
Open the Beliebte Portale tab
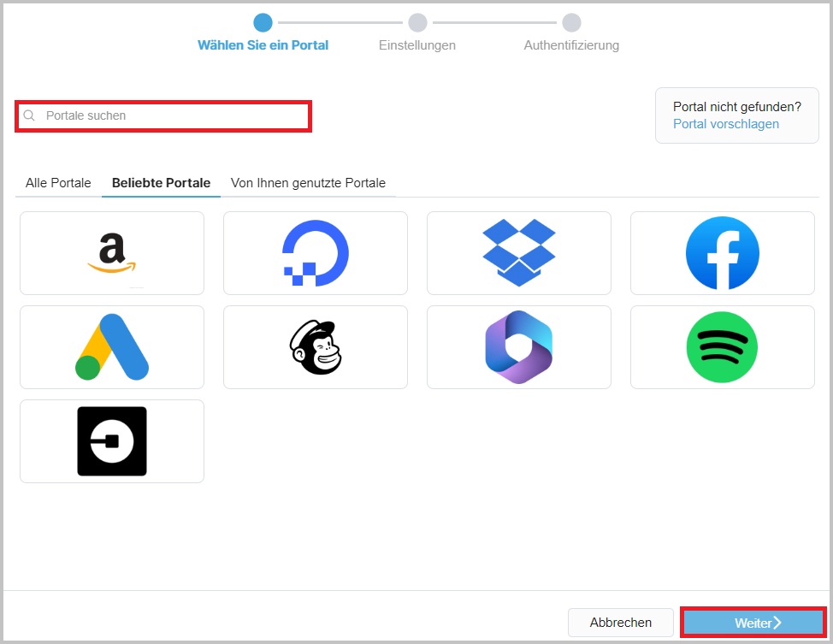point(161,183)
